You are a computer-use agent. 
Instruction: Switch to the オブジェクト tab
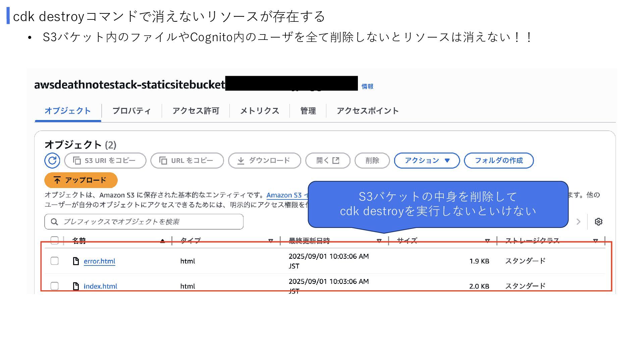pyautogui.click(x=68, y=111)
